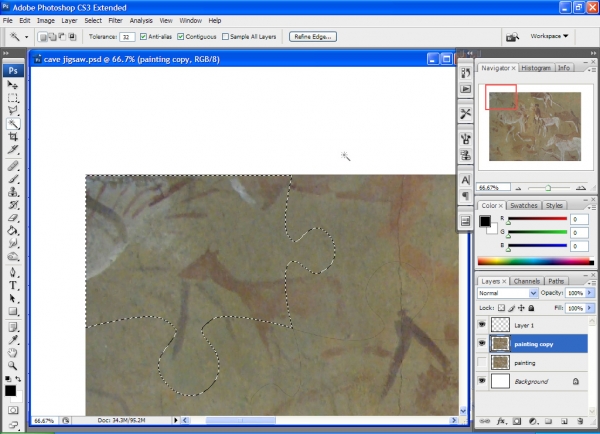This screenshot has height=434, width=600.
Task: Select the Lasso tool
Action: (13, 111)
